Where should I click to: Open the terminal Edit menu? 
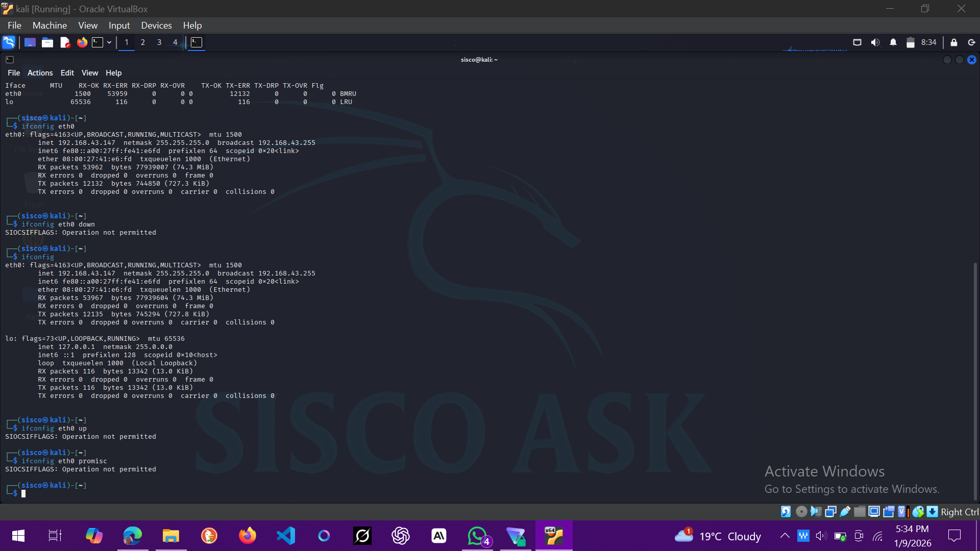tap(67, 73)
